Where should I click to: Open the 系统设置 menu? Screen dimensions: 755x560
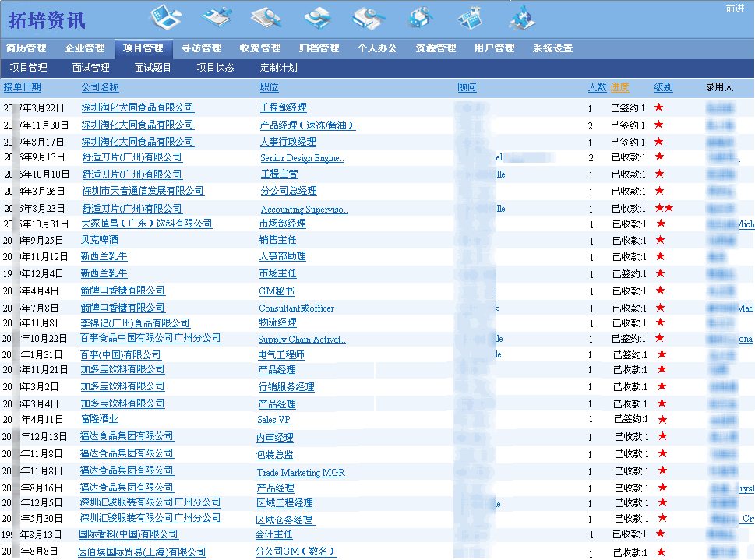pos(553,48)
